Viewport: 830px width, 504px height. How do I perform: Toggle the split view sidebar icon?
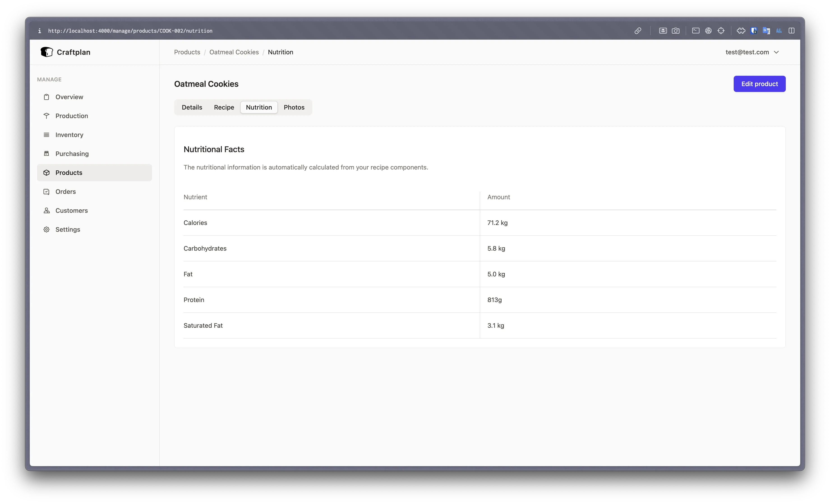(792, 31)
